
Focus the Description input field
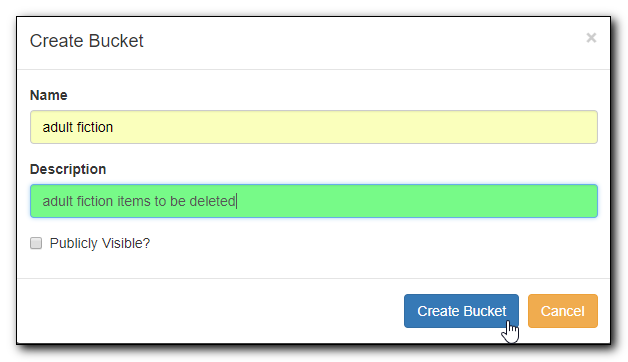[314, 201]
